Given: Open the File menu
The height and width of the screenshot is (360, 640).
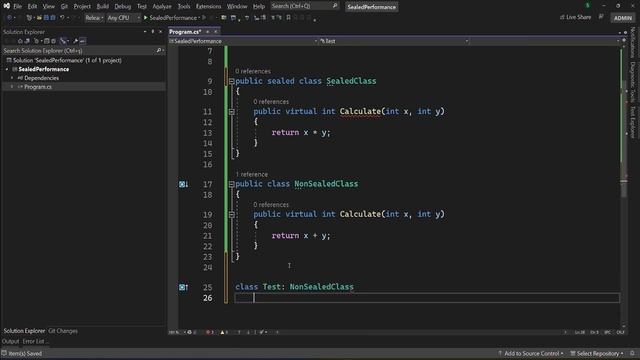Looking at the screenshot, I should [x=18, y=6].
